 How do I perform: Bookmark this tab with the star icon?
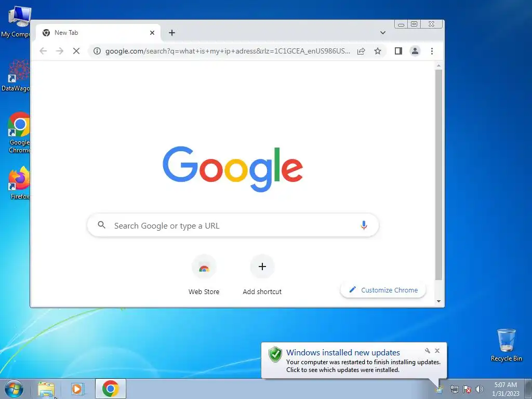click(377, 51)
